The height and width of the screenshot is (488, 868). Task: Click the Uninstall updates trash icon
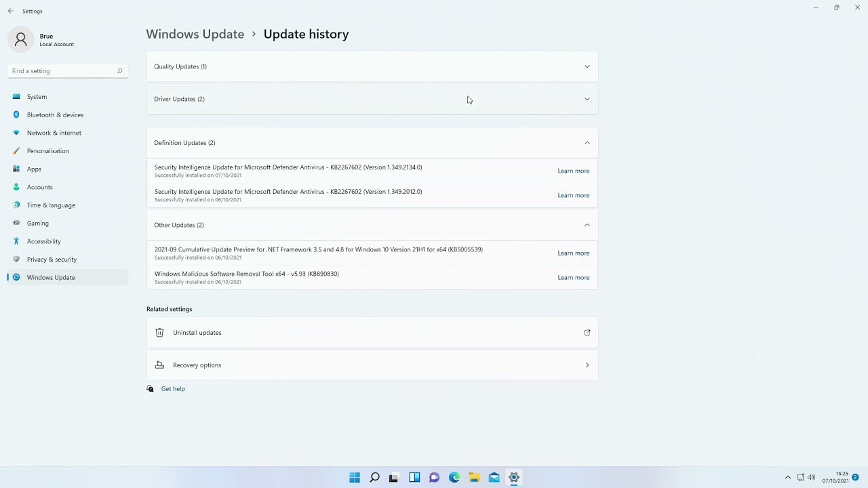(159, 333)
